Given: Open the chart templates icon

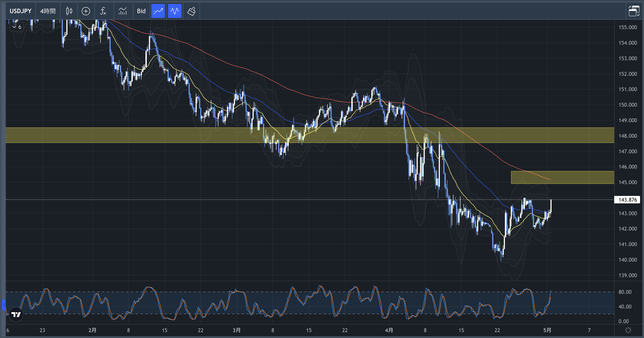Looking at the screenshot, I should coord(123,11).
